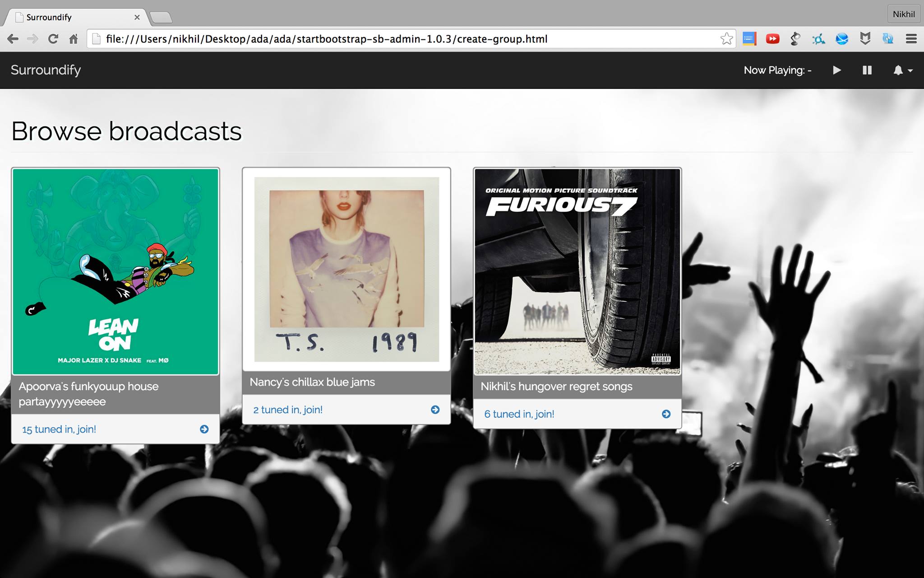Click the Surroundify brand logo
The image size is (924, 578).
[46, 70]
